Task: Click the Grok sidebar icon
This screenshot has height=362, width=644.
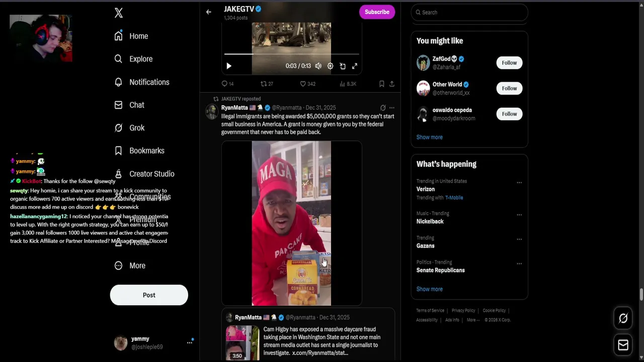Action: coord(118,128)
